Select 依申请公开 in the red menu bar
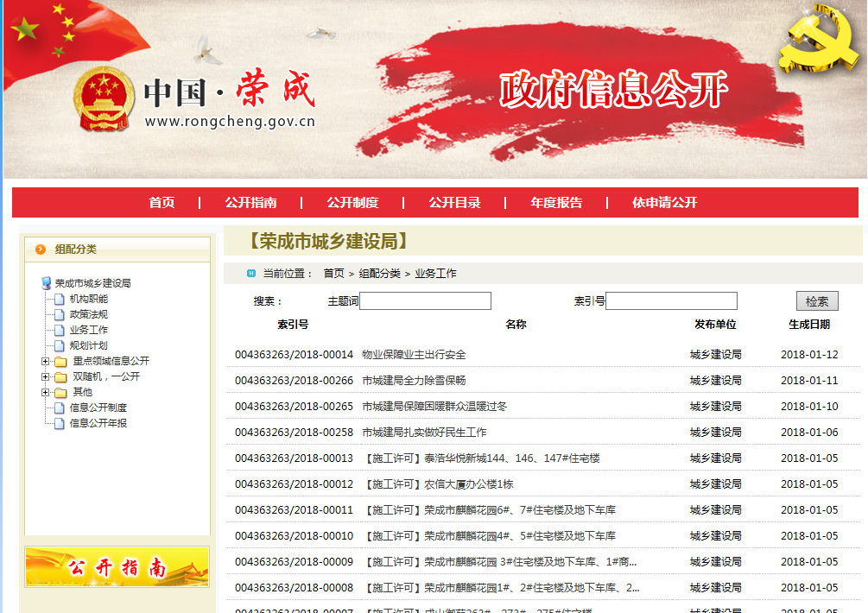 pyautogui.click(x=664, y=203)
